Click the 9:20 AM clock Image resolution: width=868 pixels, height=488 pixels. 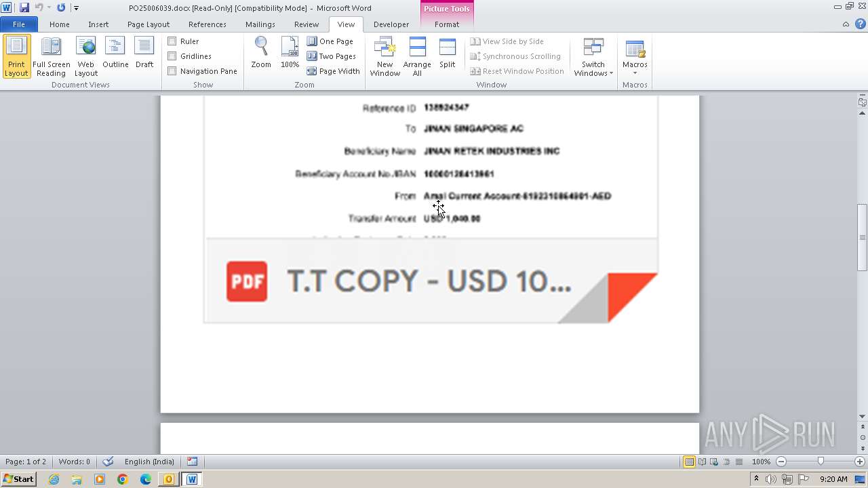tap(833, 479)
